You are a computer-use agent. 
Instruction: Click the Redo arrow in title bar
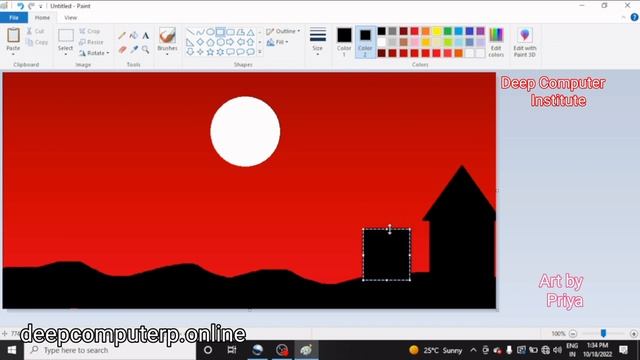[31, 6]
